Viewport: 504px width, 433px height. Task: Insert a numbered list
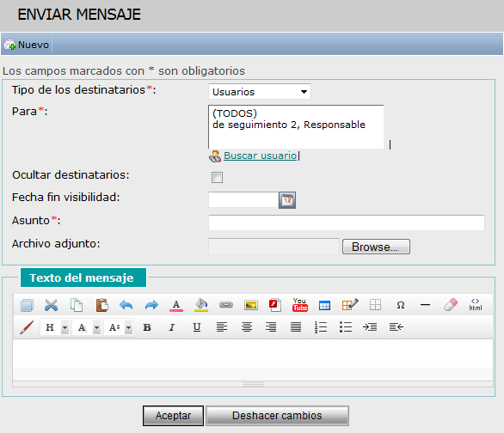point(321,327)
